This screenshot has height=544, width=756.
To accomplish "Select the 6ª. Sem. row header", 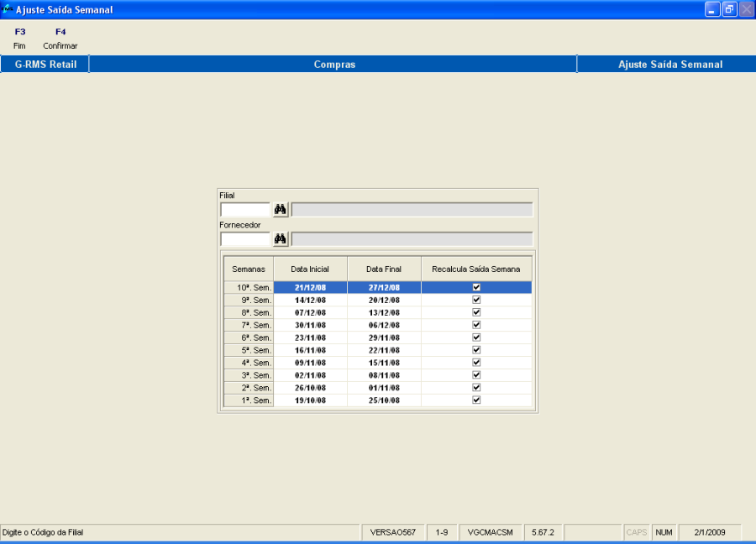I will pyautogui.click(x=249, y=337).
